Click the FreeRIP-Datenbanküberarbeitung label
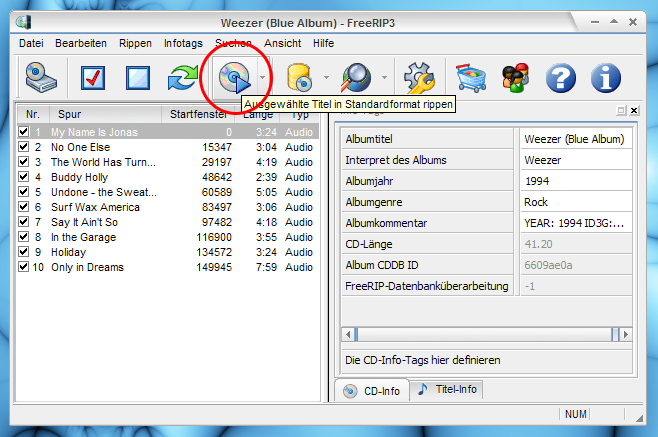658x437 pixels. coord(427,286)
